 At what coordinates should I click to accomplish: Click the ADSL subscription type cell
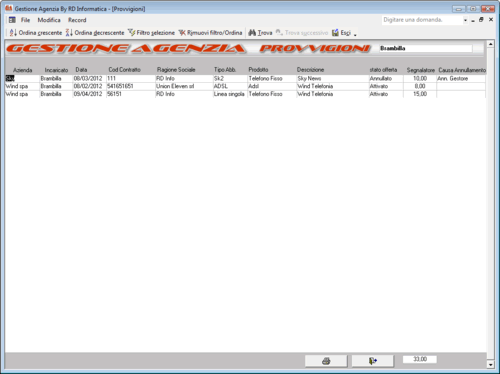coord(230,86)
